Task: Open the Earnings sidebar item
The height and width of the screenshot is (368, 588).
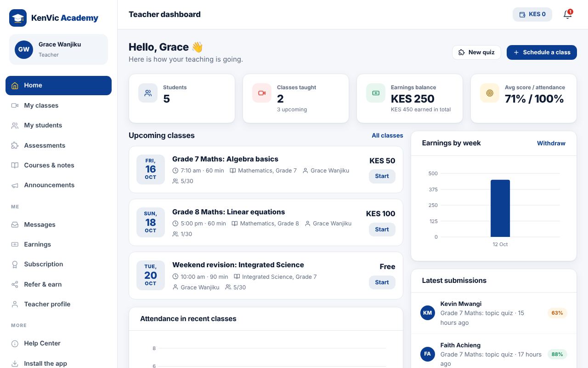Action: pyautogui.click(x=58, y=244)
